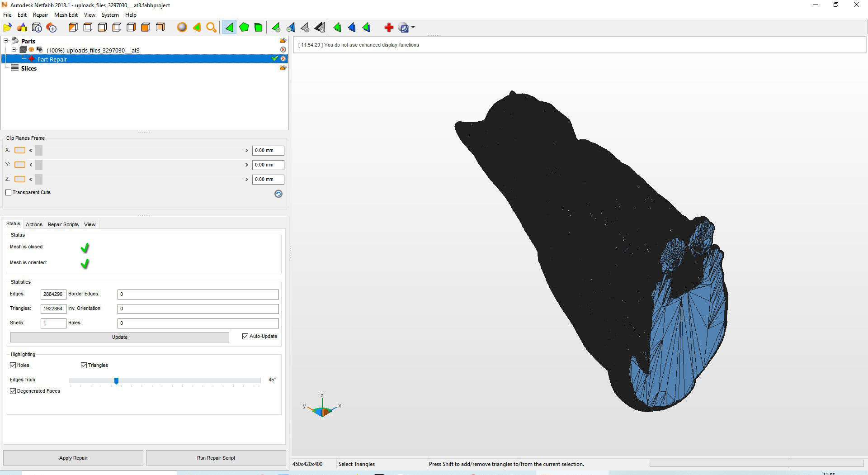This screenshot has height=475, width=868.
Task: Switch to the View tab in repair panel
Action: (x=90, y=224)
